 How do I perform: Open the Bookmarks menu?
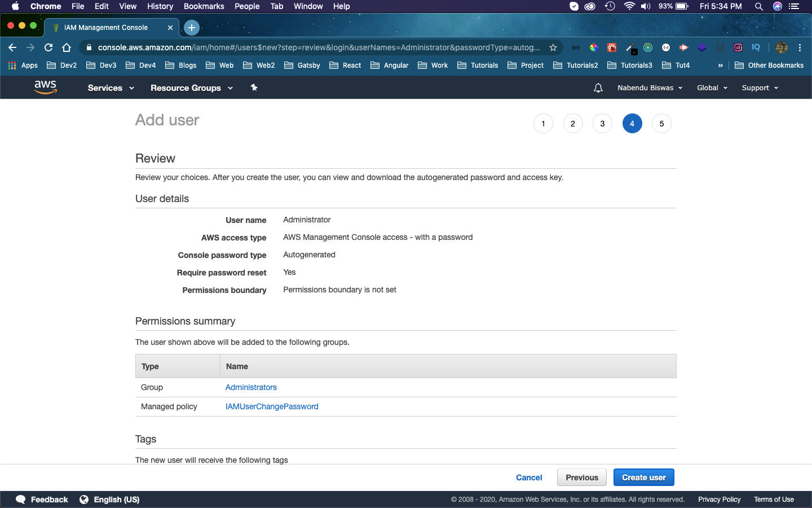tap(204, 6)
